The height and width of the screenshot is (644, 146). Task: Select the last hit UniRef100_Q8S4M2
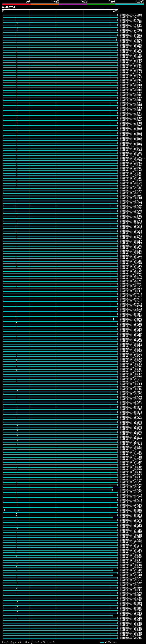[x=131, y=638]
